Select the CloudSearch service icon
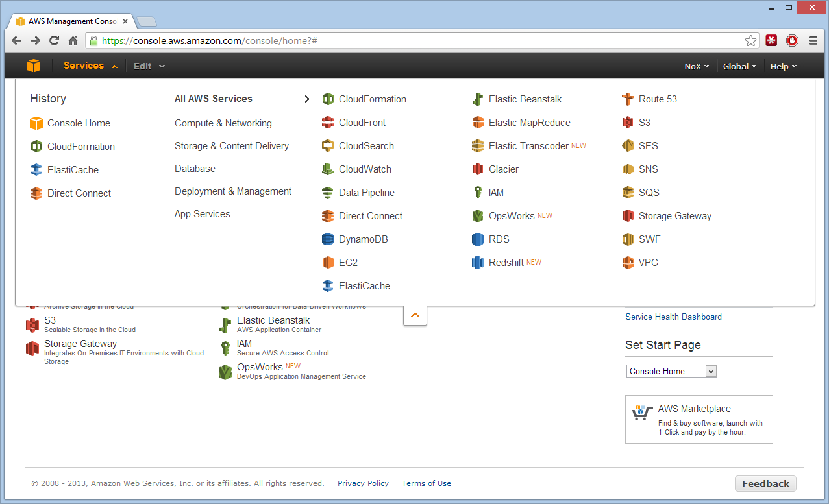829x504 pixels. (x=328, y=146)
